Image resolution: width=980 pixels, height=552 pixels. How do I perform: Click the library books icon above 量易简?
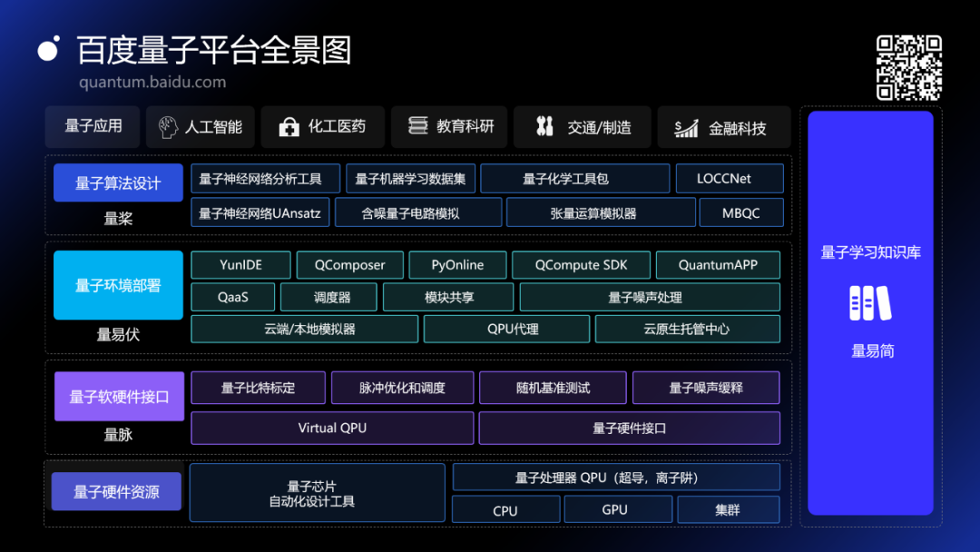coord(870,303)
